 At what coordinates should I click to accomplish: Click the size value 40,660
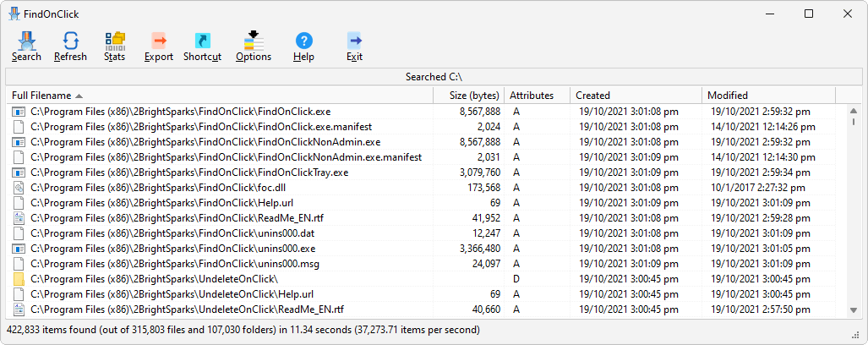tap(487, 309)
